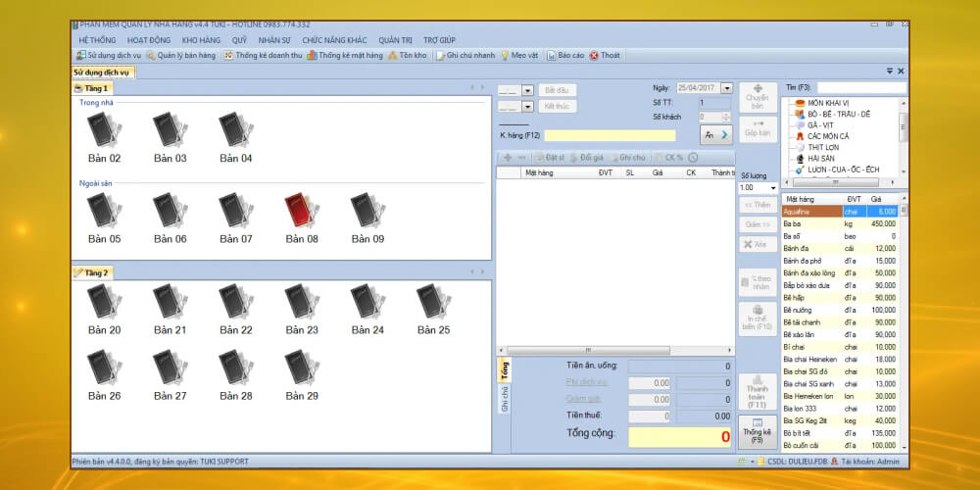Open the TRỢ GIÚP menu
The width and height of the screenshot is (980, 490).
tap(439, 40)
